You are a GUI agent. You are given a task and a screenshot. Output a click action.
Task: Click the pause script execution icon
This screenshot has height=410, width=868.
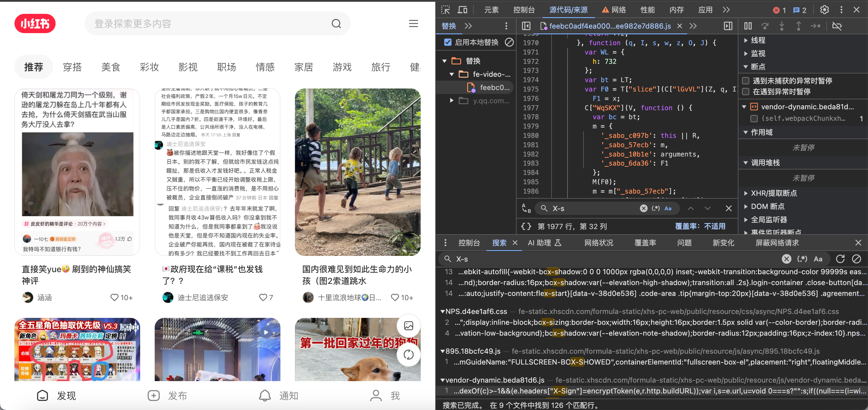(x=748, y=26)
